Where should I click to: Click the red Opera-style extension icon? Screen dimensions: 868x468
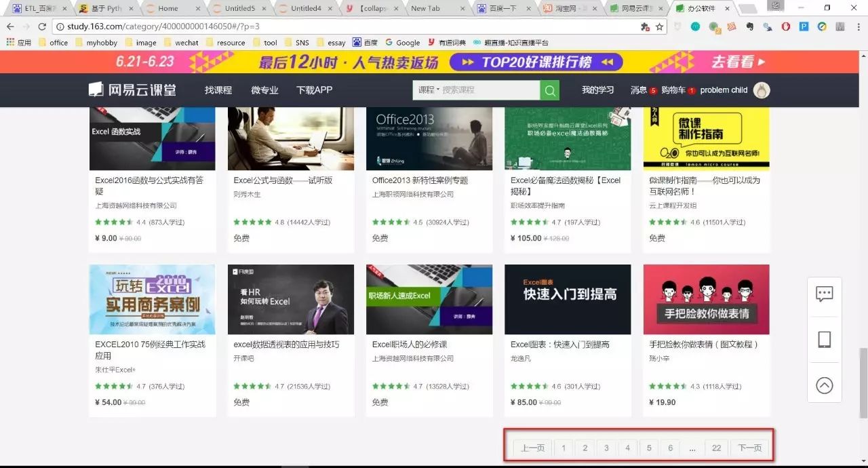786,27
